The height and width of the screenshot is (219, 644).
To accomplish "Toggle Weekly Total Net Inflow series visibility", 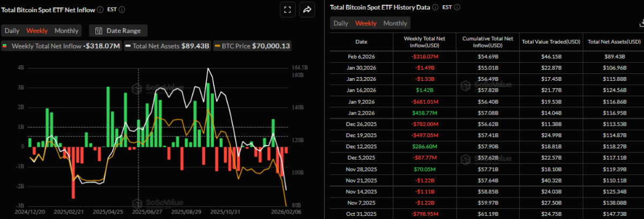I will 62,46.
